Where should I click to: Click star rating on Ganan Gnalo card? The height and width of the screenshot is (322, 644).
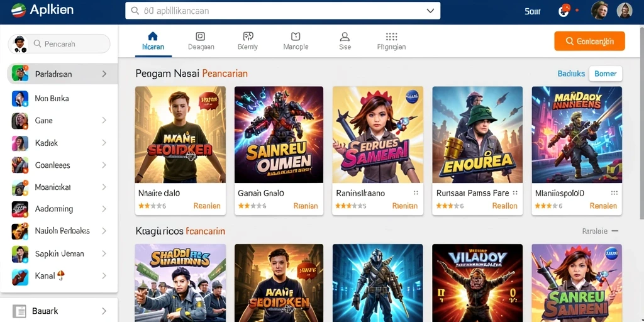(x=252, y=206)
